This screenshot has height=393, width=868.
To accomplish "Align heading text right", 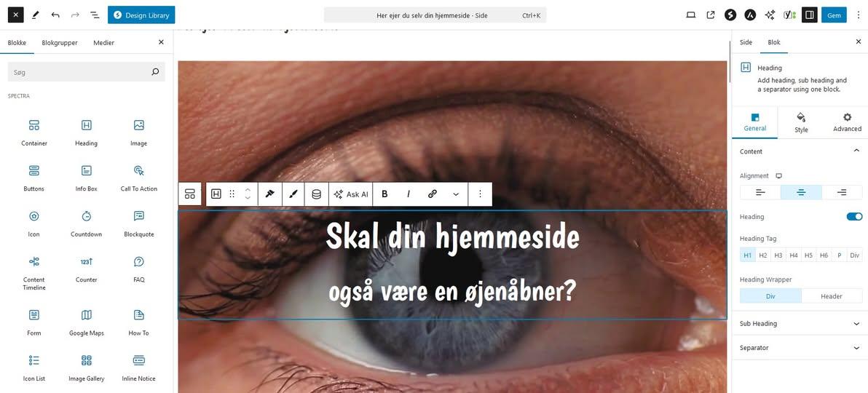I will pos(842,192).
